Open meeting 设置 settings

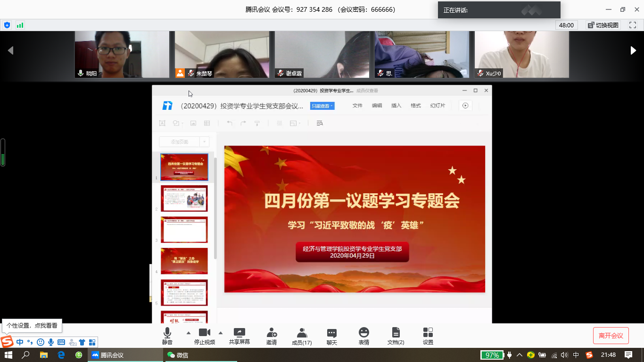(x=428, y=336)
